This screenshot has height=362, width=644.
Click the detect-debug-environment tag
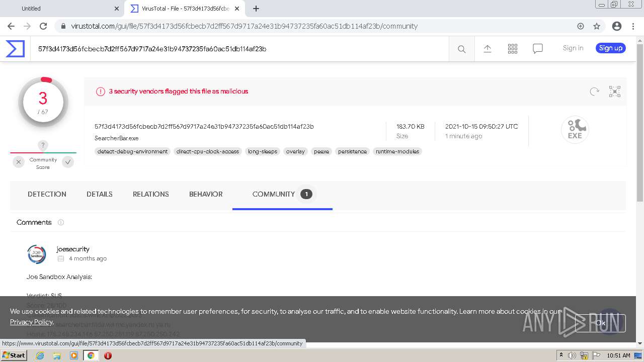tap(132, 151)
